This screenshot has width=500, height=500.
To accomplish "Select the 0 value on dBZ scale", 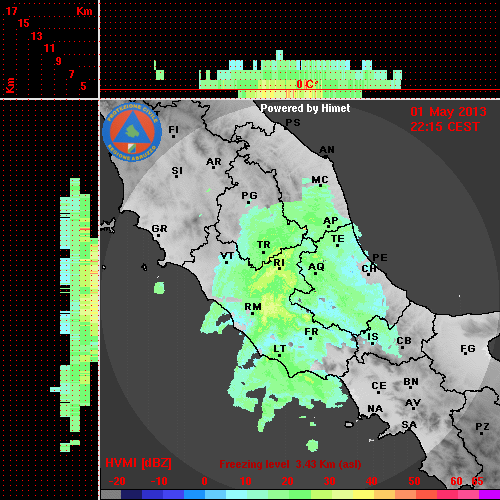I will pos(205,481).
